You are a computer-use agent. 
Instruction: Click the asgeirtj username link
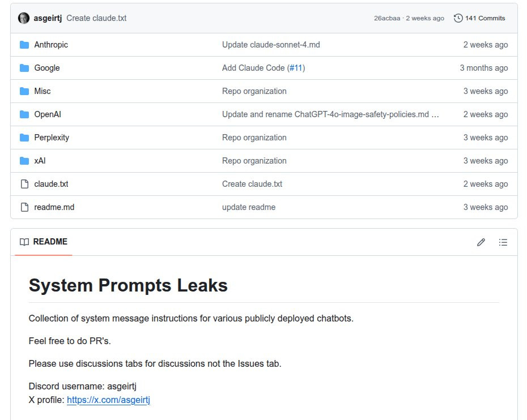[x=48, y=18]
